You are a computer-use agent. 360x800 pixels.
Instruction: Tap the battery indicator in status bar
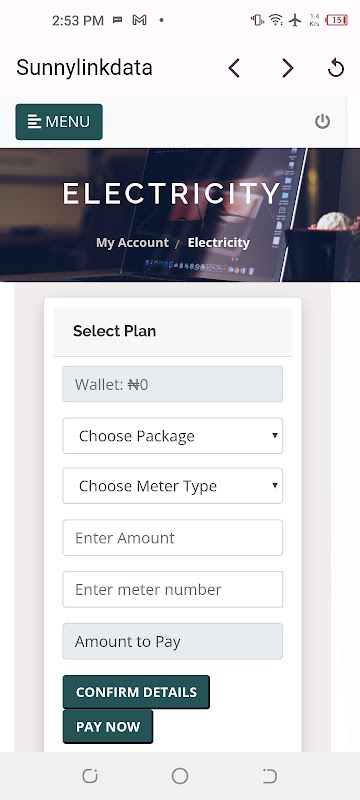pyautogui.click(x=337, y=20)
